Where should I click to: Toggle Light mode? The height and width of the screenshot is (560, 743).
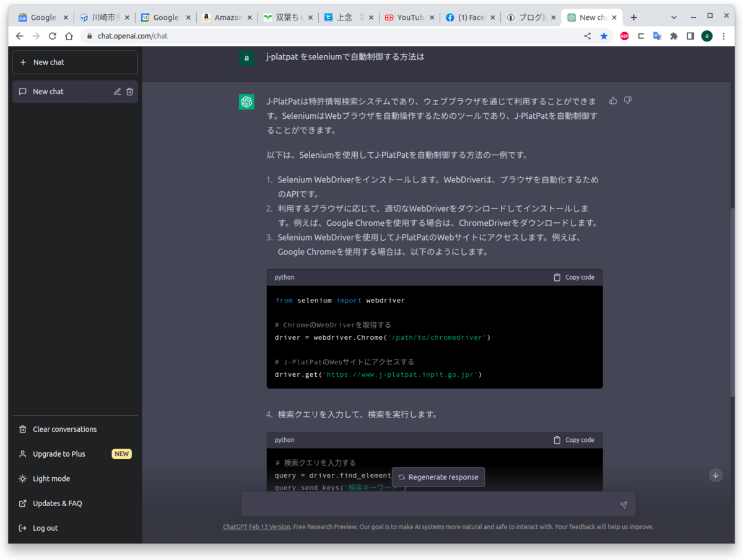[x=75, y=479]
